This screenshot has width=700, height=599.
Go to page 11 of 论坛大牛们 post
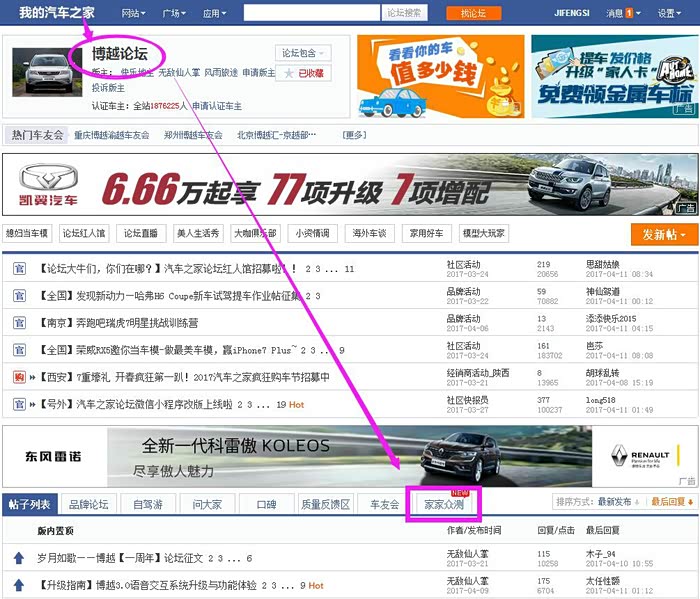click(x=349, y=269)
